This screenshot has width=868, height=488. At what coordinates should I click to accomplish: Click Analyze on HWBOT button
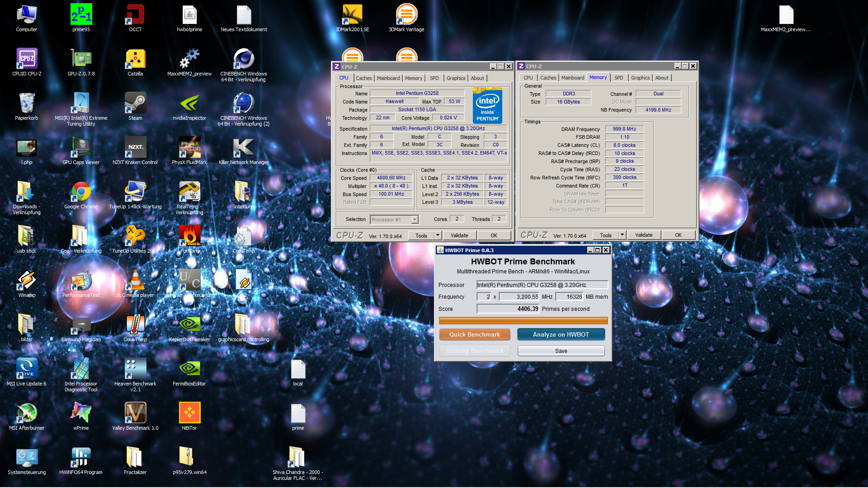coord(561,334)
